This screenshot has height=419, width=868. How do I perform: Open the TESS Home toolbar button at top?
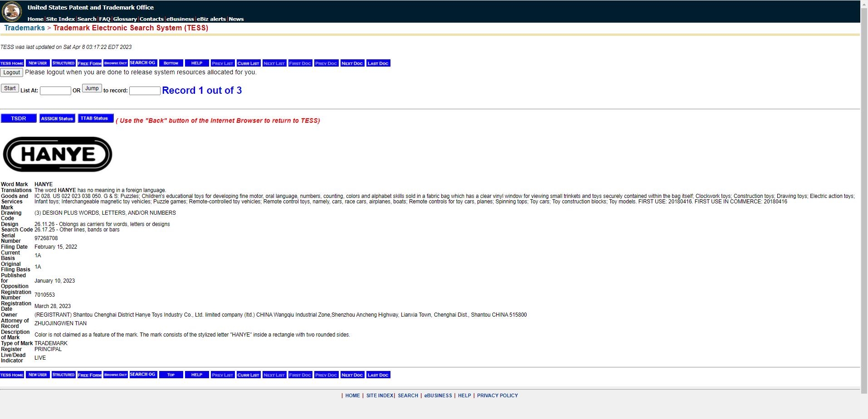click(12, 63)
